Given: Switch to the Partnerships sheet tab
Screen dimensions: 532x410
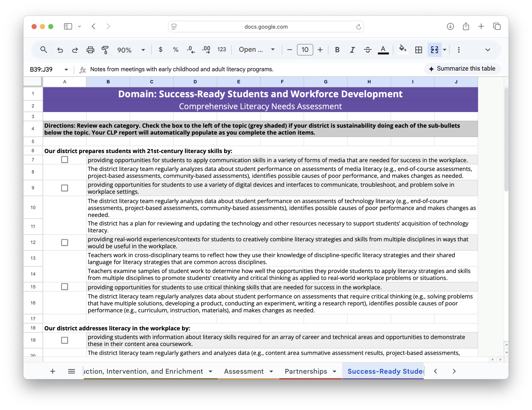Looking at the screenshot, I should (x=306, y=371).
